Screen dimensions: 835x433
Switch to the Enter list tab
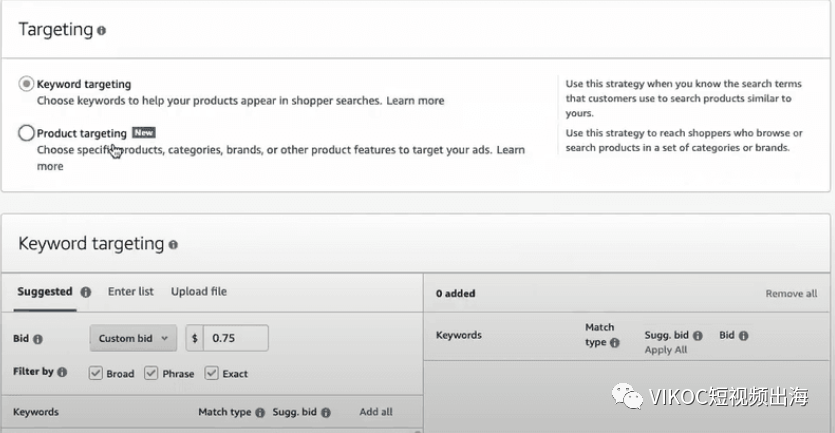point(131,291)
